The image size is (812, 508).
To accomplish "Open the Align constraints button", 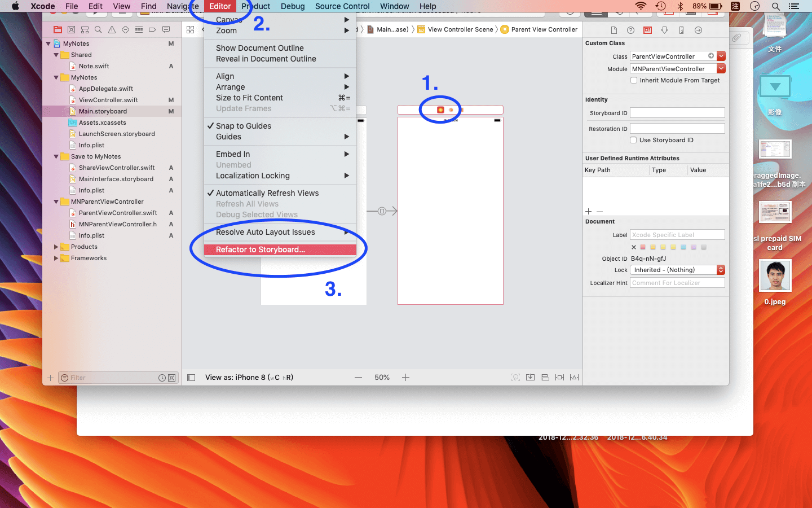I will click(545, 377).
